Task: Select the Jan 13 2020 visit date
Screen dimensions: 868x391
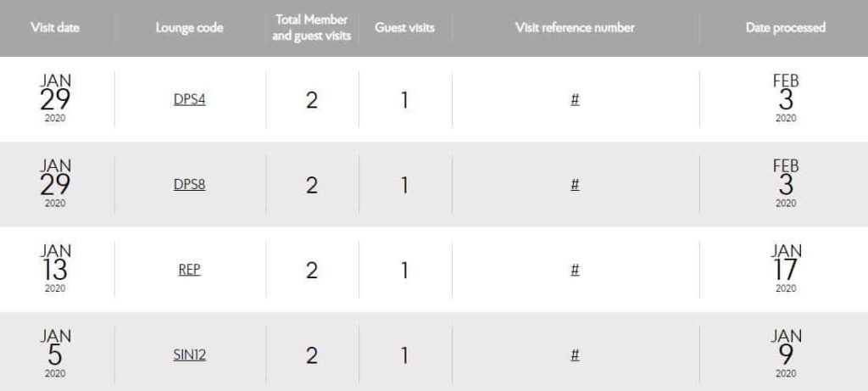Action: point(55,269)
